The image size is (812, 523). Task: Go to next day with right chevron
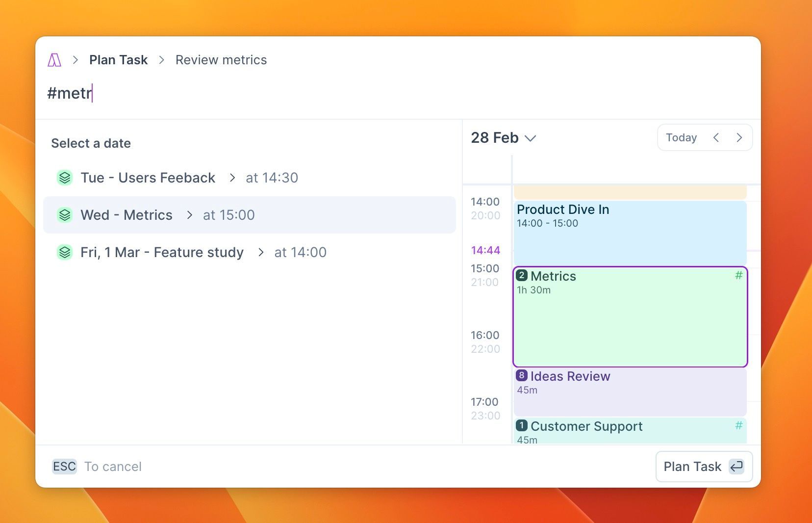click(739, 138)
